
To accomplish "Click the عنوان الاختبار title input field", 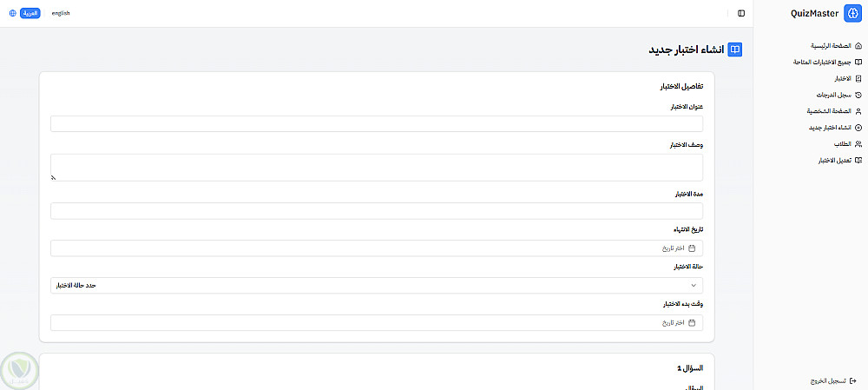I will coord(377,124).
